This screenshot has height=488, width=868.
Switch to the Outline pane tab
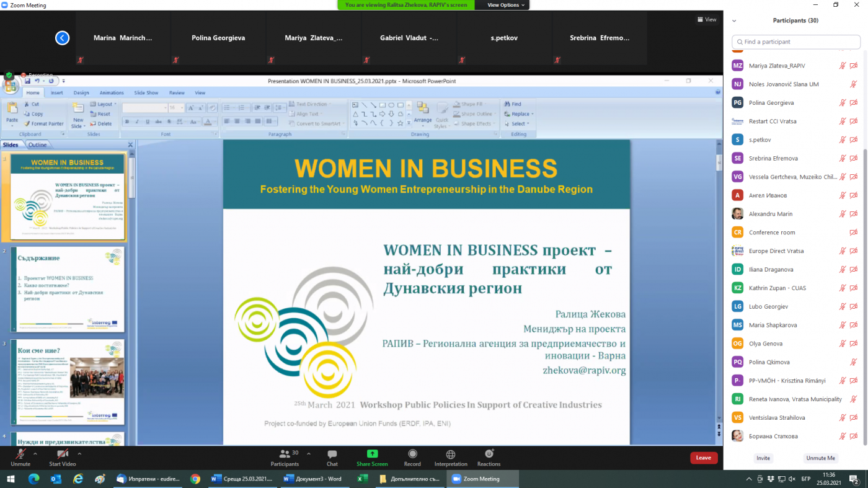point(37,144)
